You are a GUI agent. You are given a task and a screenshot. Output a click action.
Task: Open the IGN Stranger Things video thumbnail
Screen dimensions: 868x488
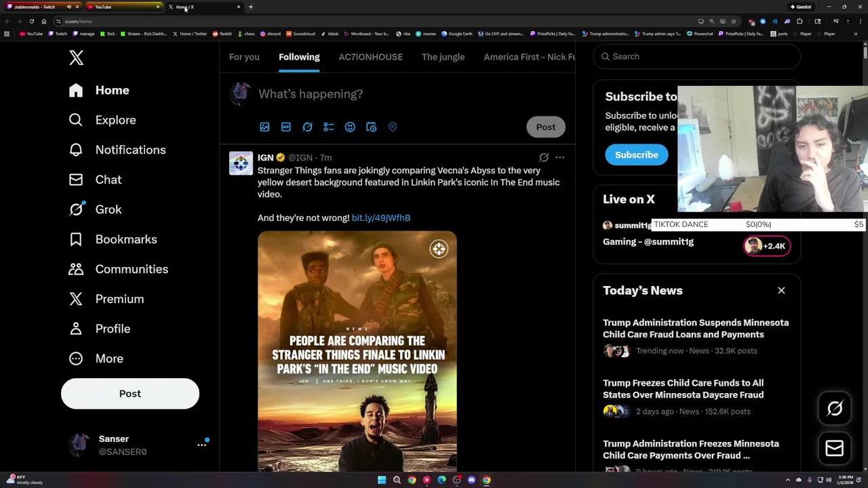point(357,351)
